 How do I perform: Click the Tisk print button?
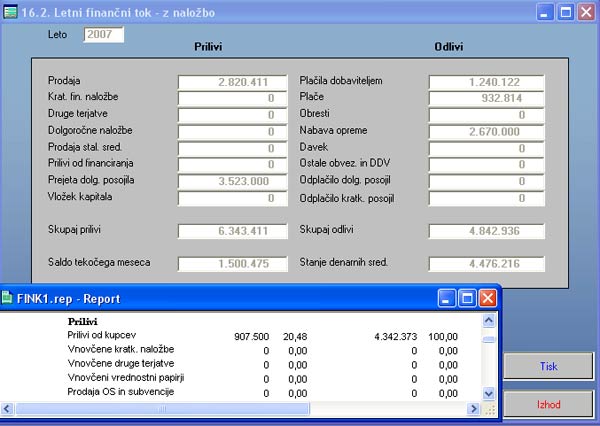click(548, 367)
